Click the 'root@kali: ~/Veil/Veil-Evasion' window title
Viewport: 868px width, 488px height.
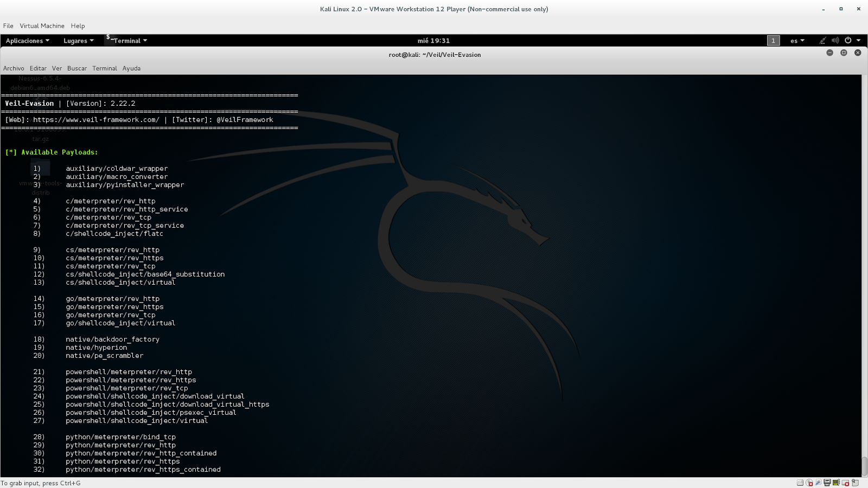(x=435, y=55)
